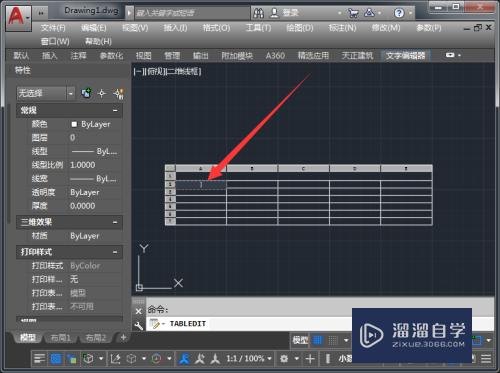Open the AutoCAD application menu button
The height and width of the screenshot is (373, 500).
pos(18,18)
